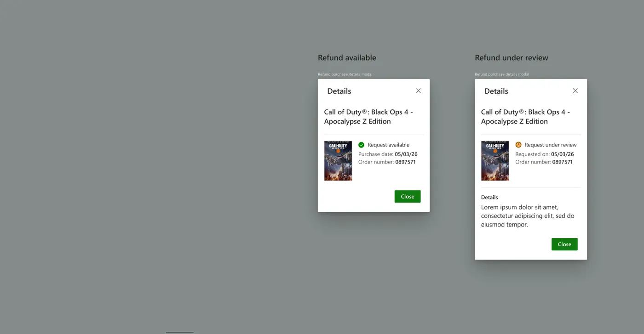This screenshot has width=644, height=334.
Task: Click the small modal caption under Refund available
Action: [x=345, y=74]
